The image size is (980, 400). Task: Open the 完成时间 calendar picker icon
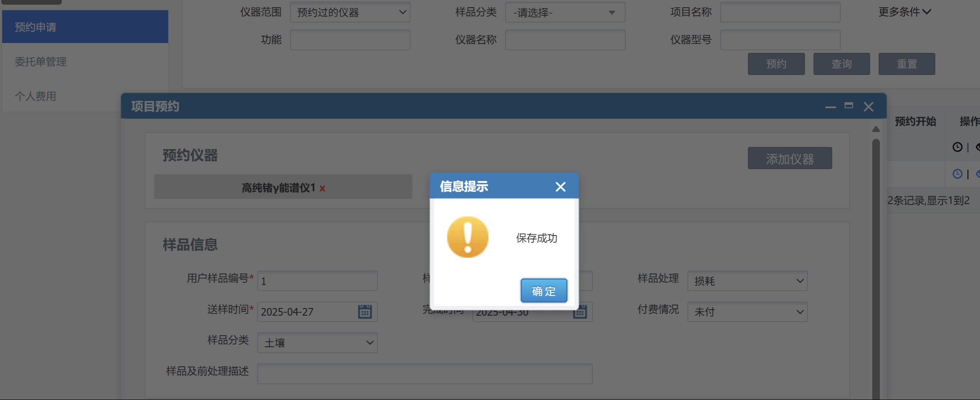[580, 312]
